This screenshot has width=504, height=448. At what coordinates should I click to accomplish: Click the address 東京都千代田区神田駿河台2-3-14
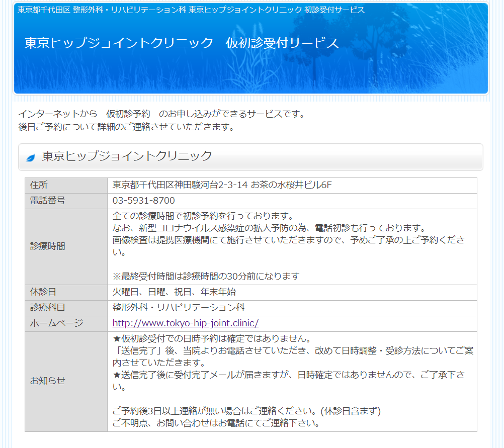pyautogui.click(x=180, y=185)
